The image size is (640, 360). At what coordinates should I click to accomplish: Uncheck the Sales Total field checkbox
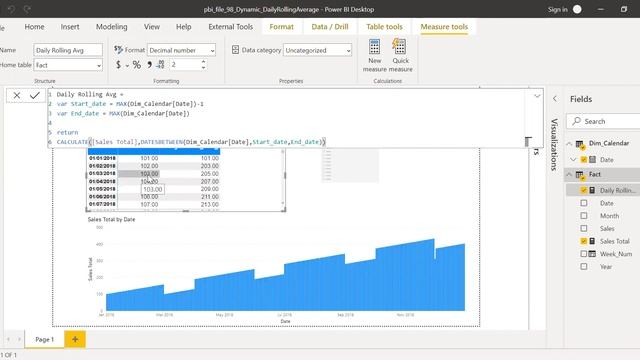[584, 241]
